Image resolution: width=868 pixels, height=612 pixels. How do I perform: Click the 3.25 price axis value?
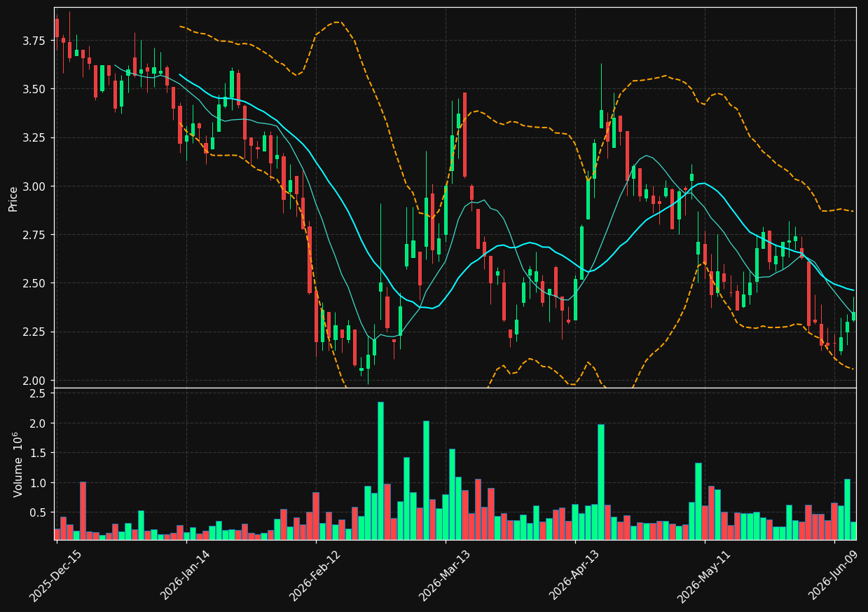point(35,137)
